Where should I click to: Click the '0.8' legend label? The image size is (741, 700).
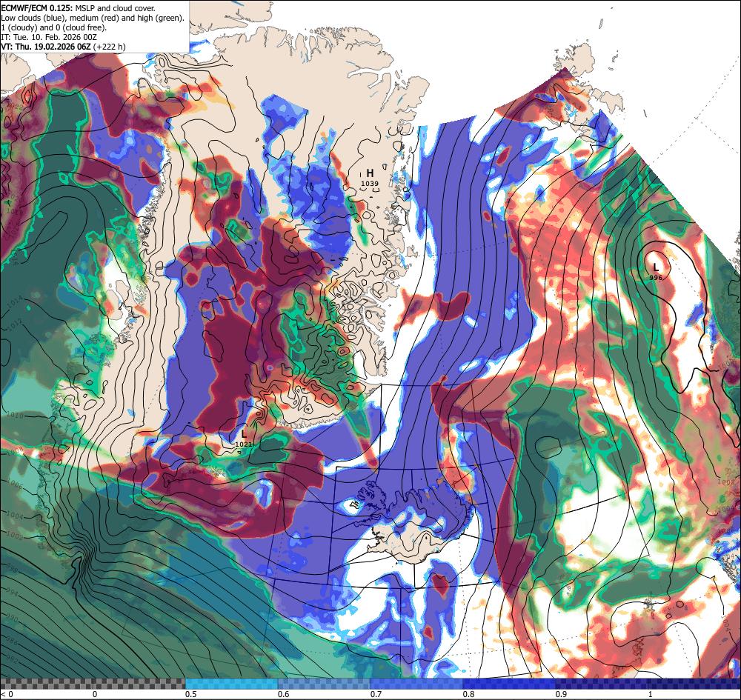(x=468, y=694)
